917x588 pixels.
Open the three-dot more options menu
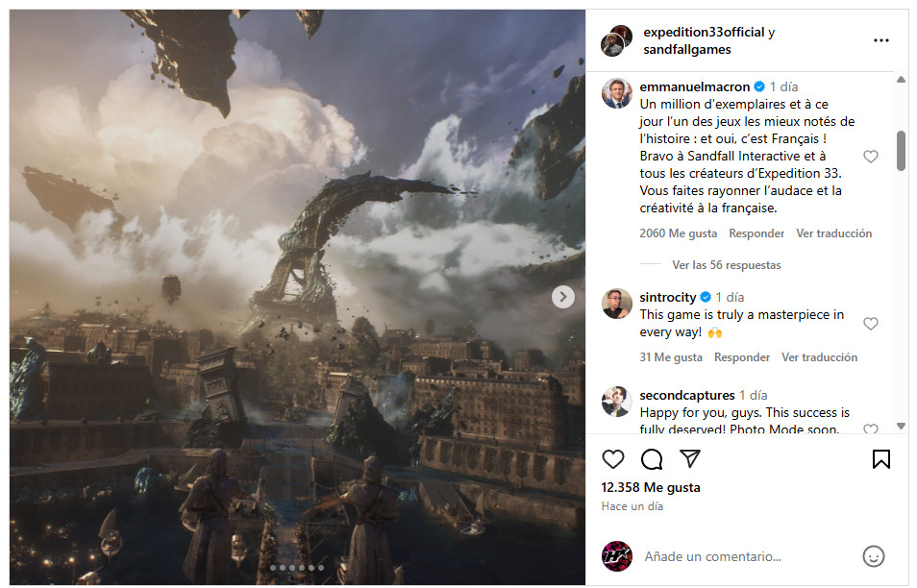(x=880, y=40)
